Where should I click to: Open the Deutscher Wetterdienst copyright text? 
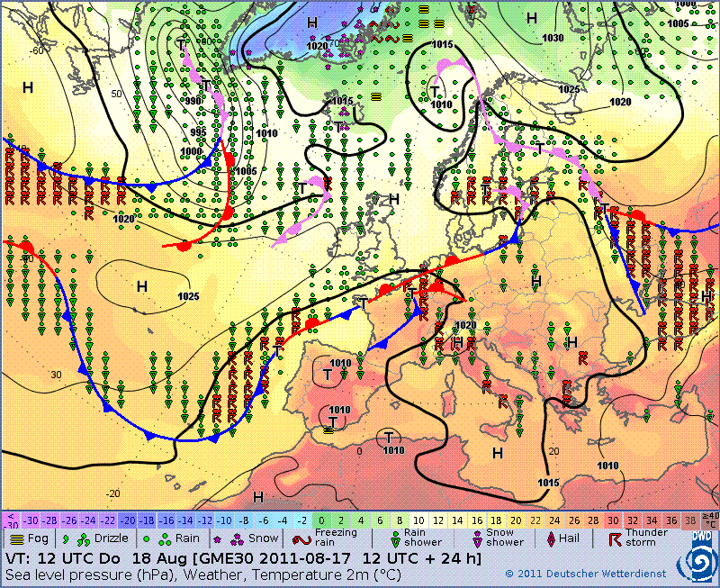586,574
